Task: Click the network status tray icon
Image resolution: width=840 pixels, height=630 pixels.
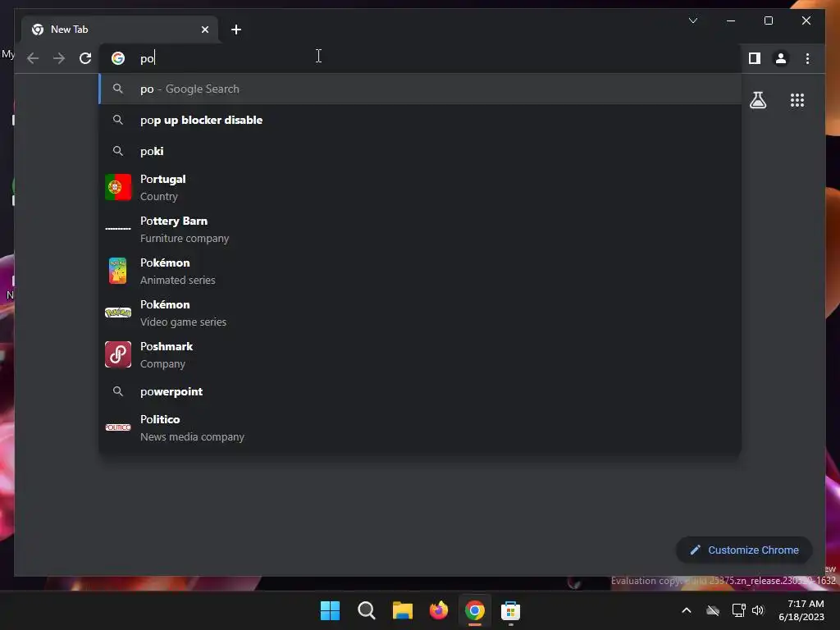Action: click(x=739, y=610)
